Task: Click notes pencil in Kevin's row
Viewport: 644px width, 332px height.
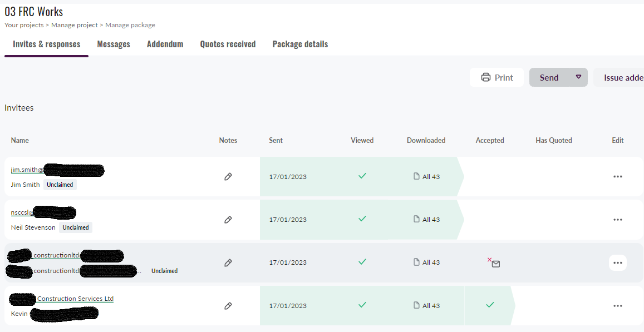Action: click(x=228, y=306)
